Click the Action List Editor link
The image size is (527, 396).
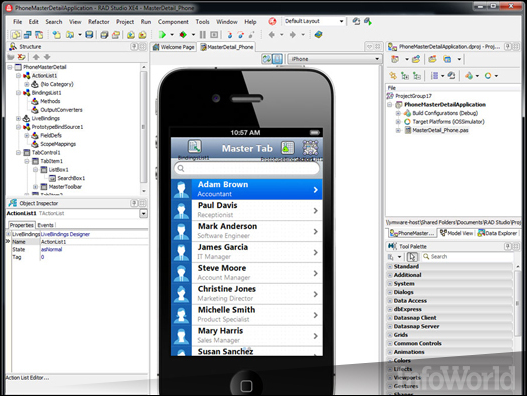pos(27,378)
